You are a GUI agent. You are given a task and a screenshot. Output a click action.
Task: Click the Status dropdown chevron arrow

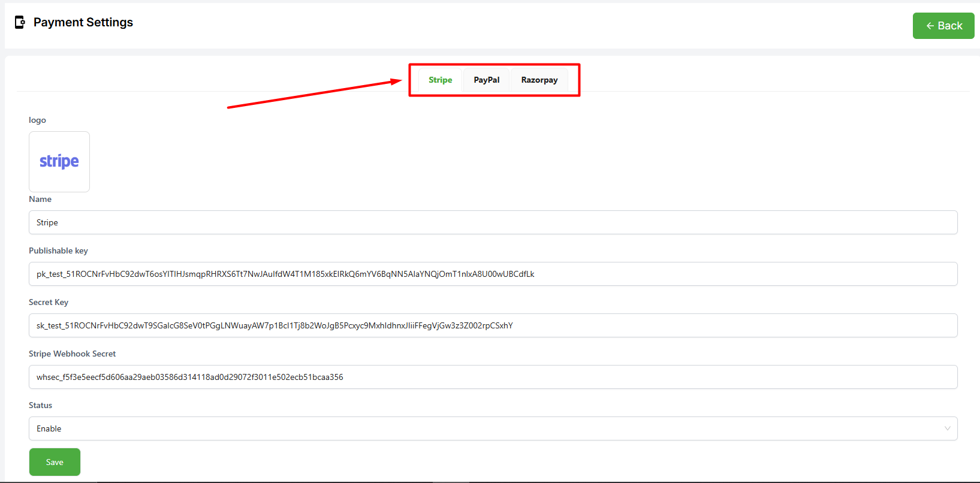948,428
